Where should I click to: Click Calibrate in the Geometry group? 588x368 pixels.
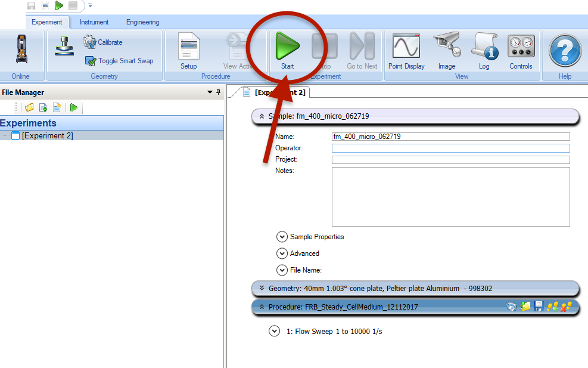click(x=103, y=42)
